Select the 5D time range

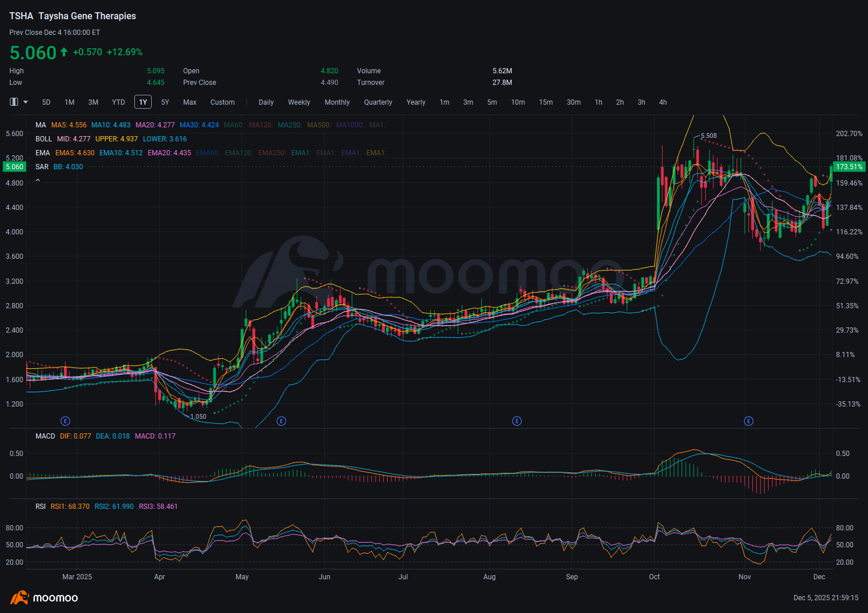coord(47,102)
